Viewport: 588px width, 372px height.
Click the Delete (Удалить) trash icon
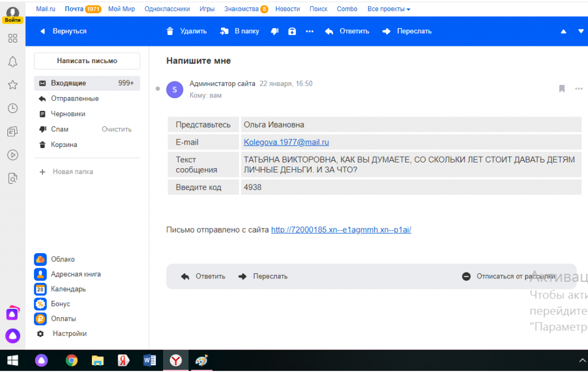[170, 31]
